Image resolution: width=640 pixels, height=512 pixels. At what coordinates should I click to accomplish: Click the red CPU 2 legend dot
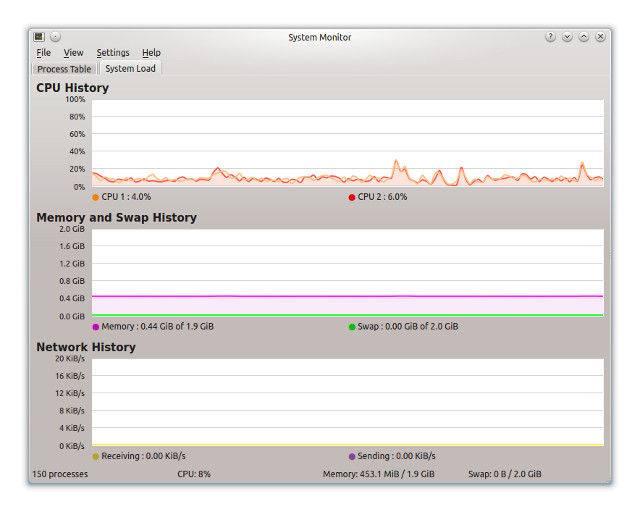click(x=352, y=197)
